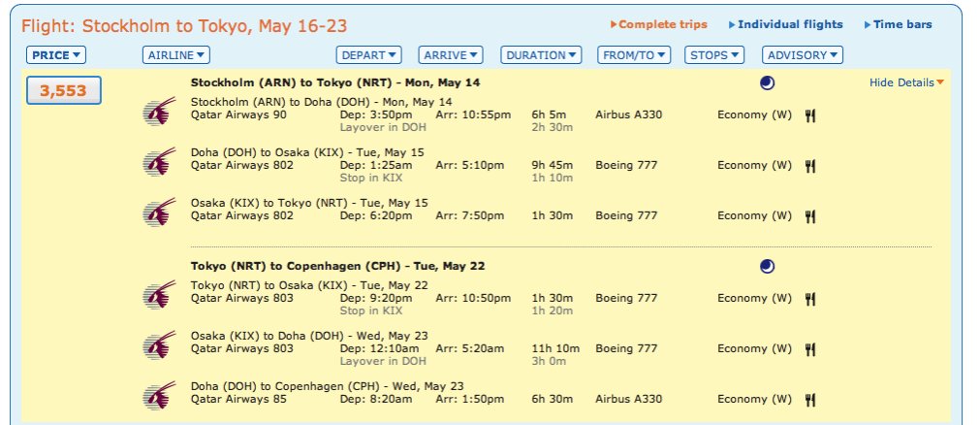Select the 3,553 price button
This screenshot has width=980, height=425.
63,92
